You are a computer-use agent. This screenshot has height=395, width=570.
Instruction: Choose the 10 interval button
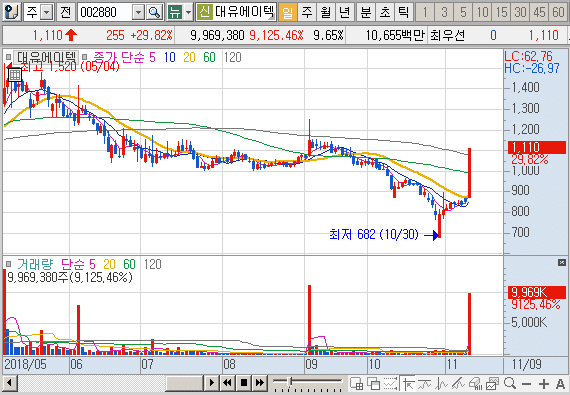482,12
